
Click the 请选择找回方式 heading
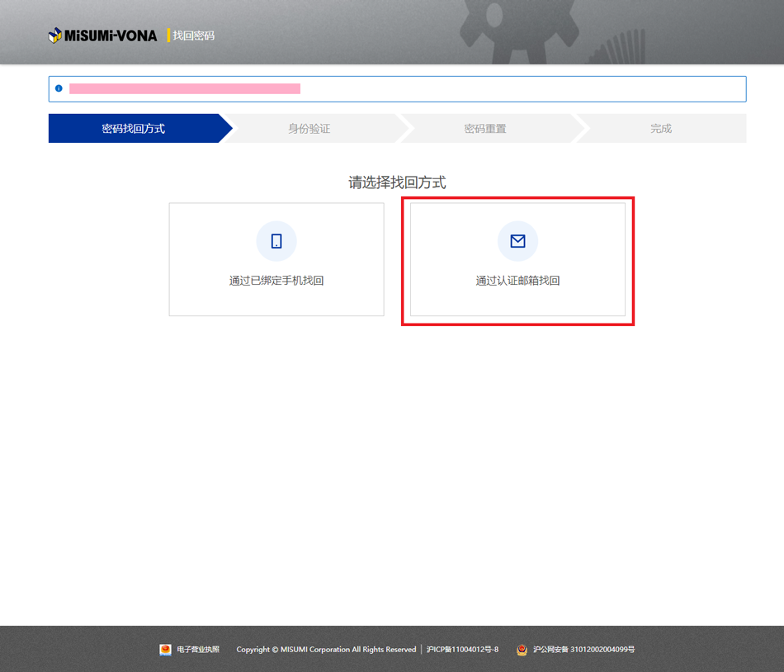pos(397,182)
